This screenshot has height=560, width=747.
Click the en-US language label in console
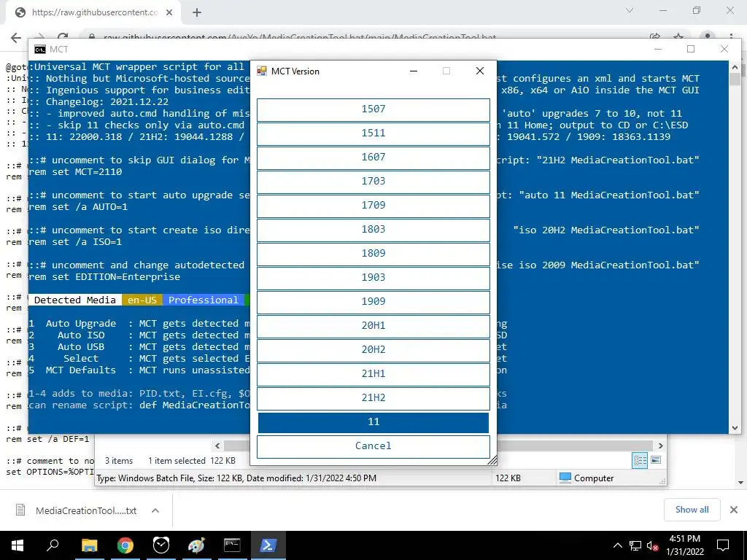point(142,300)
